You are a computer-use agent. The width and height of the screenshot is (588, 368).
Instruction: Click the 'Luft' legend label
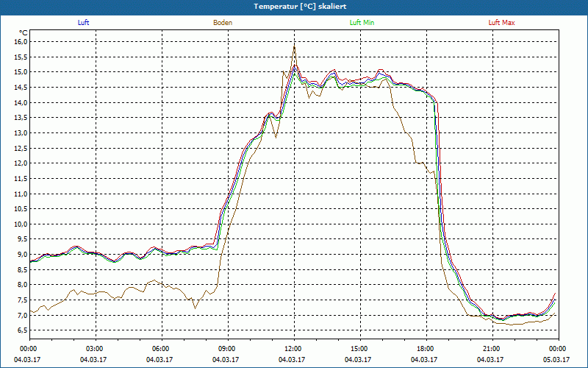pyautogui.click(x=83, y=23)
